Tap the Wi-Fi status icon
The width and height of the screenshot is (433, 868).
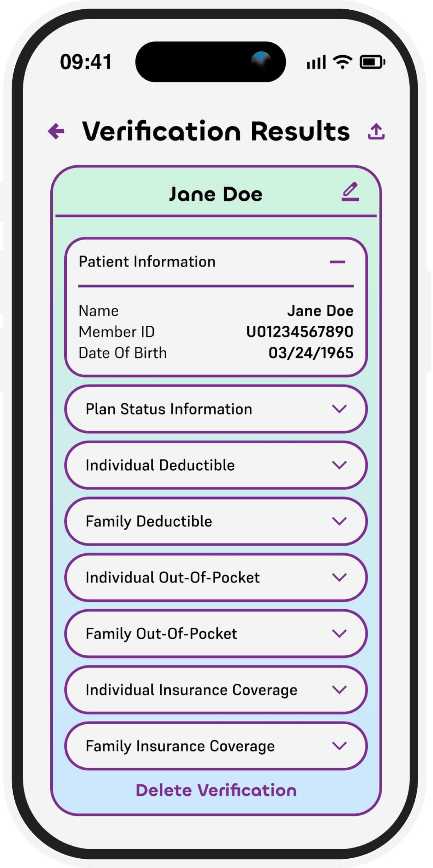pyautogui.click(x=343, y=62)
